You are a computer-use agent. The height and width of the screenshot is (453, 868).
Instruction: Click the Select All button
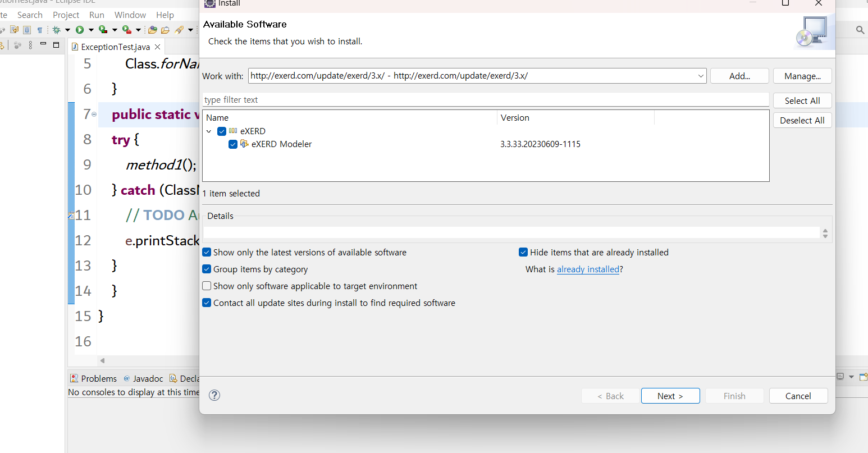click(x=802, y=100)
